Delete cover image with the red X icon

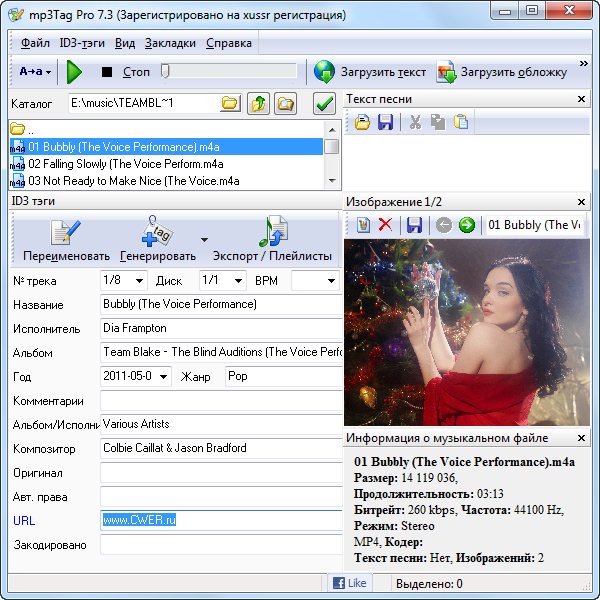(x=385, y=225)
